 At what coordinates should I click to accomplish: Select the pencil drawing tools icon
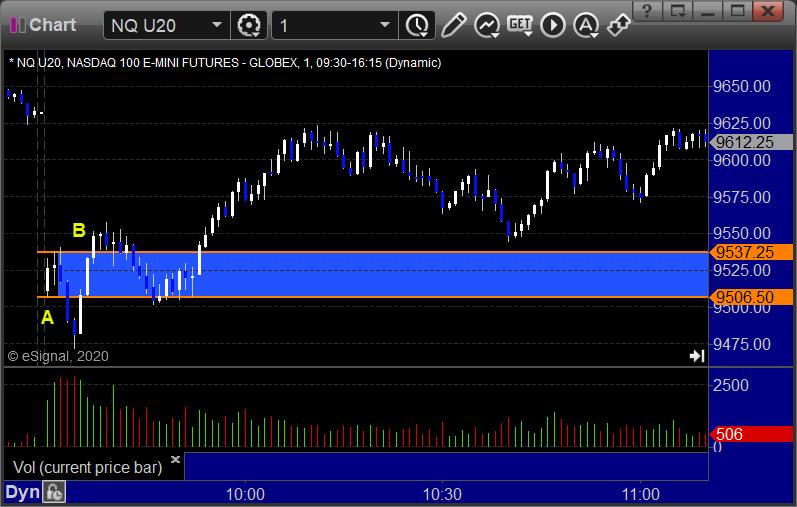click(453, 25)
